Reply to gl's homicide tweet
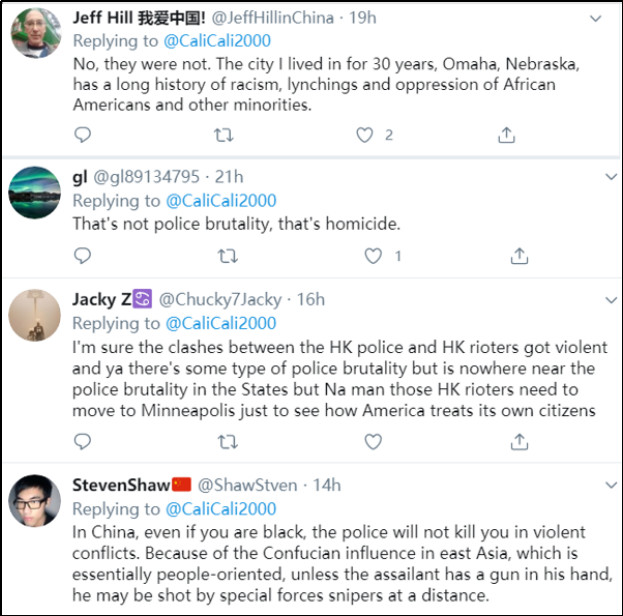623x616 pixels. coord(83,256)
